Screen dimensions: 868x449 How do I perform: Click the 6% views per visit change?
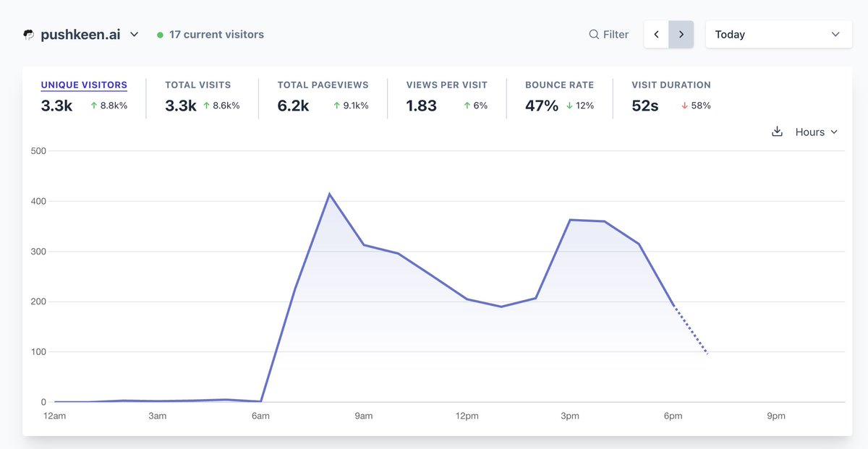(x=475, y=106)
